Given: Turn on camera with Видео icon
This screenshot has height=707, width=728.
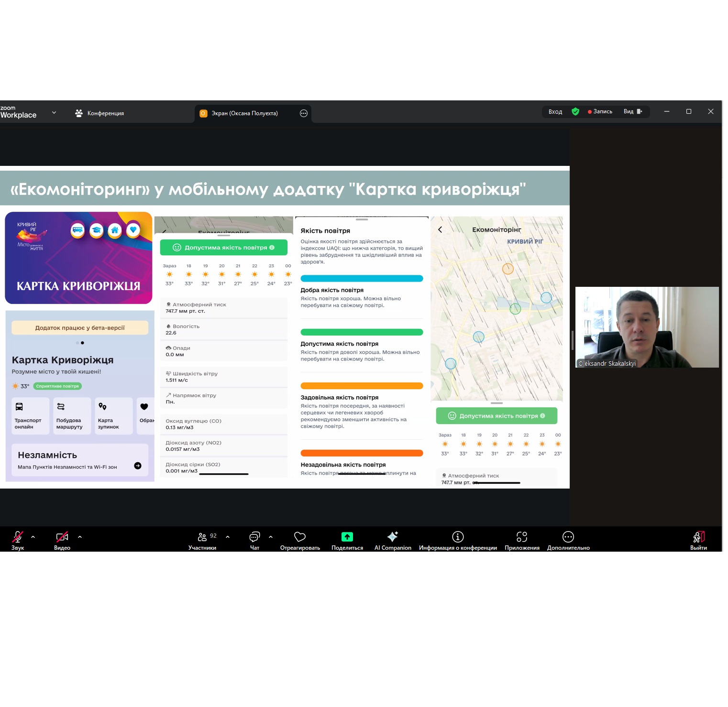Looking at the screenshot, I should pyautogui.click(x=62, y=537).
